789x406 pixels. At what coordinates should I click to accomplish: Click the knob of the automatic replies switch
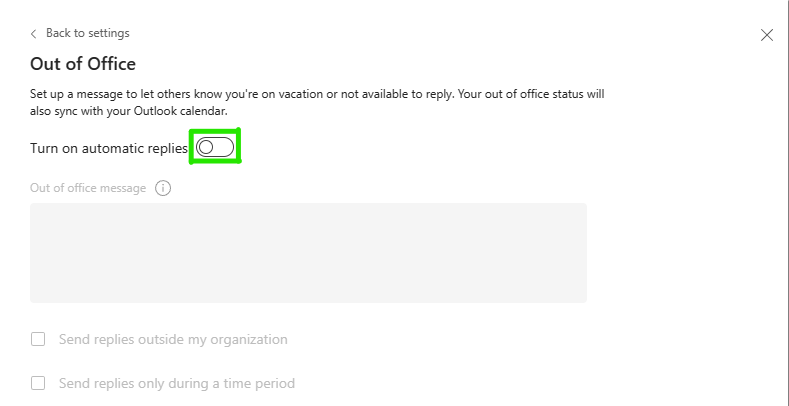click(206, 148)
